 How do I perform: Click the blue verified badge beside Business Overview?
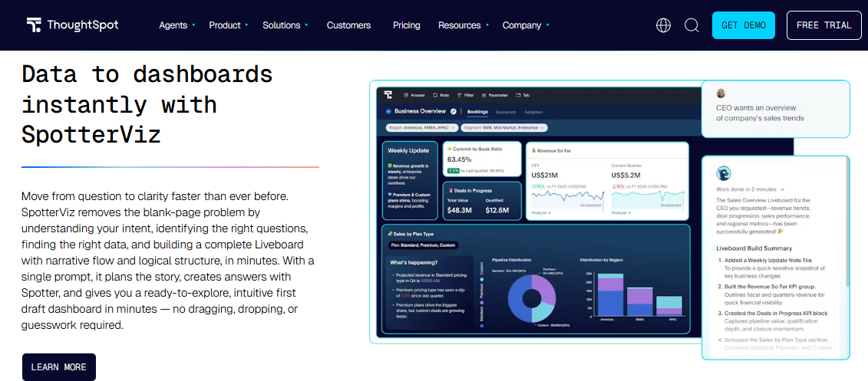tap(388, 111)
